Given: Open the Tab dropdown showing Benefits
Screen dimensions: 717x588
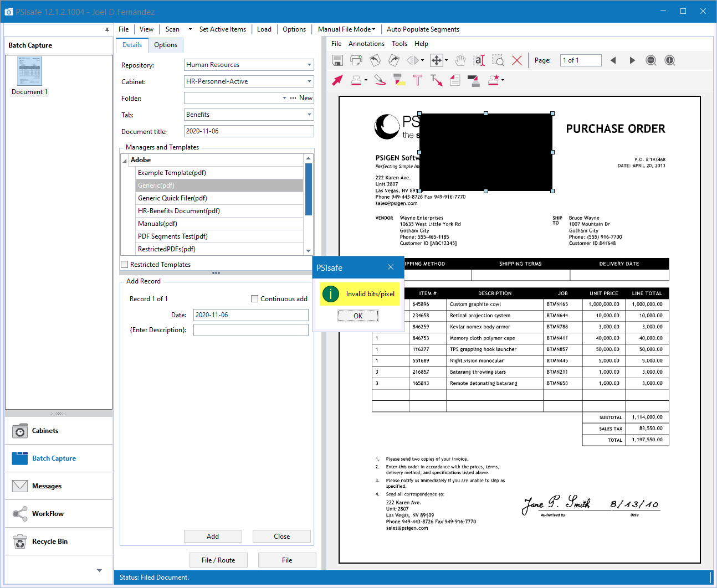Looking at the screenshot, I should [x=309, y=115].
